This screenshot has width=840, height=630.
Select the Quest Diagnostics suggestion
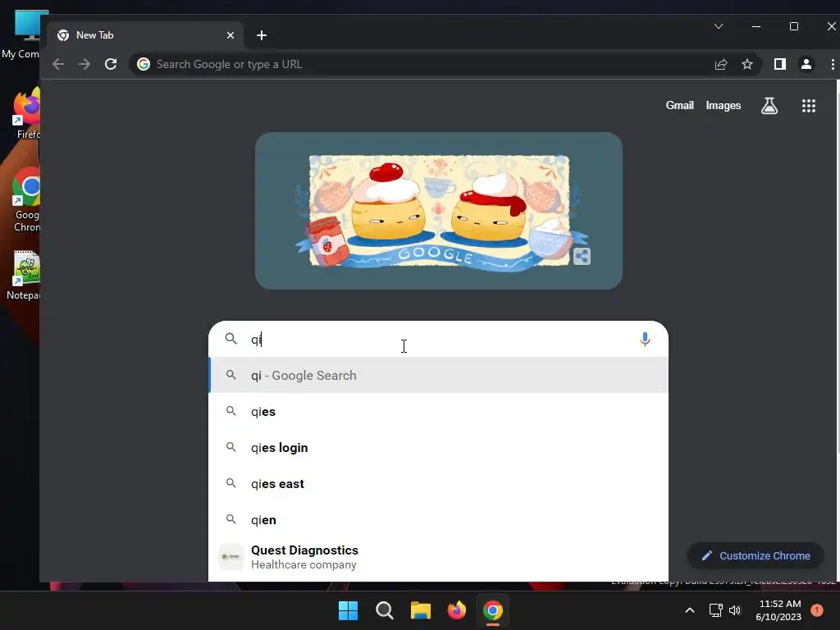pos(438,557)
